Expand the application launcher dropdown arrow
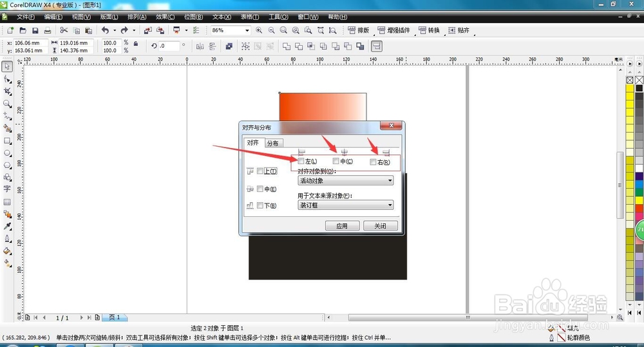This screenshot has height=347, width=644. [187, 30]
